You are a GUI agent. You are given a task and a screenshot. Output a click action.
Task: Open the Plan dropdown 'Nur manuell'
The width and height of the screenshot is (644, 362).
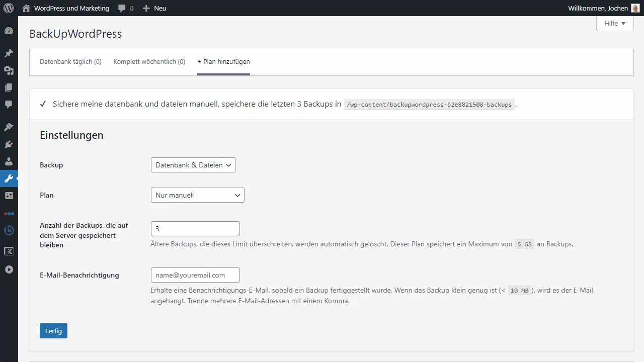(197, 195)
